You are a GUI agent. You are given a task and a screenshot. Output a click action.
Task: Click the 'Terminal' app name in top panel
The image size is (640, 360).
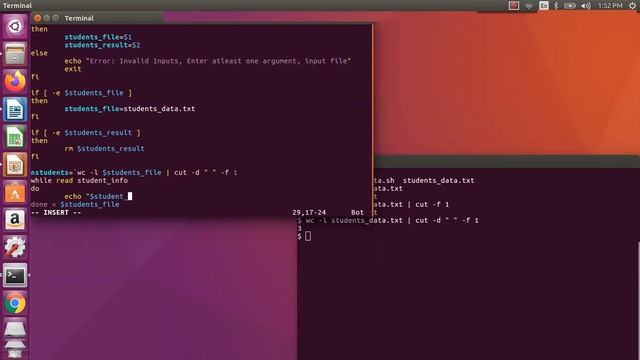click(17, 5)
